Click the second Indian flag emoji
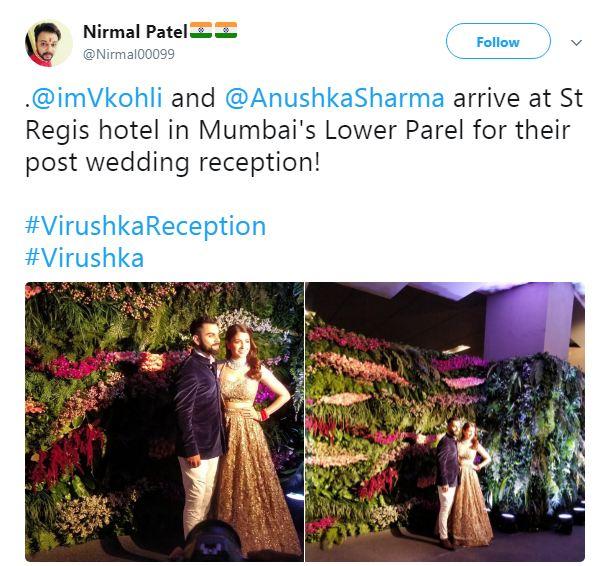Viewport: 615px width, 566px height. coord(226,30)
